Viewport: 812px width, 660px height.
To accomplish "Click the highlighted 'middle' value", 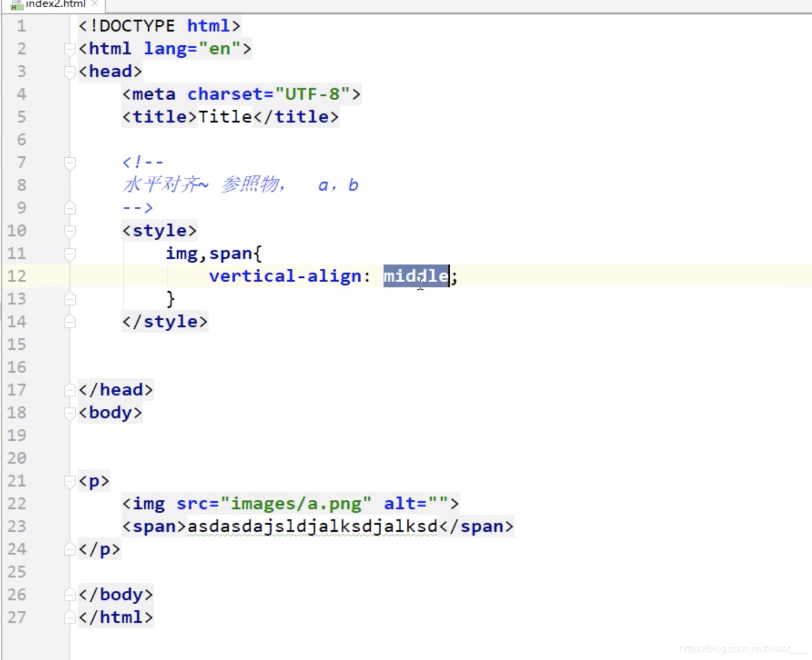I will (x=416, y=276).
